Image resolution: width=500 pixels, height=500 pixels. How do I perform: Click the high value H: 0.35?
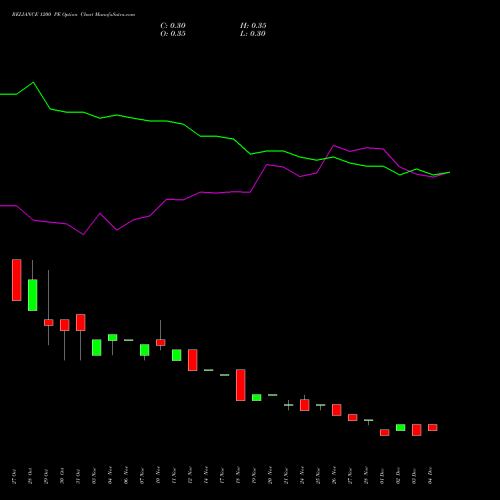click(x=253, y=26)
